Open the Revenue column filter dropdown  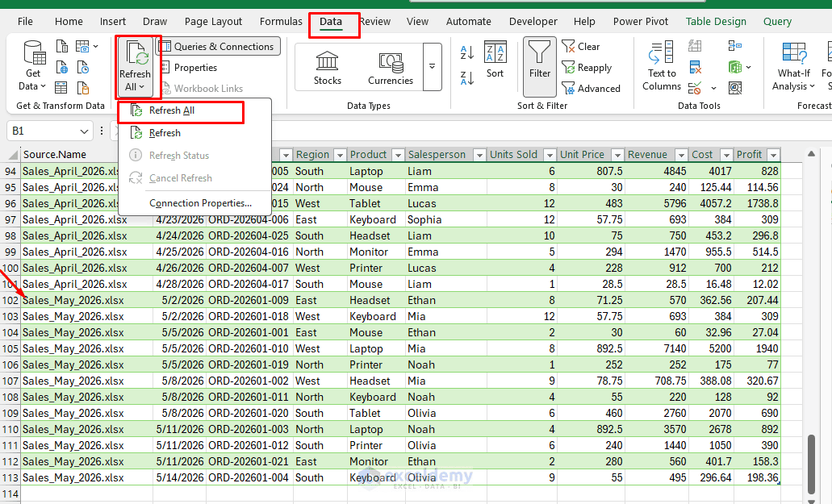tap(681, 155)
